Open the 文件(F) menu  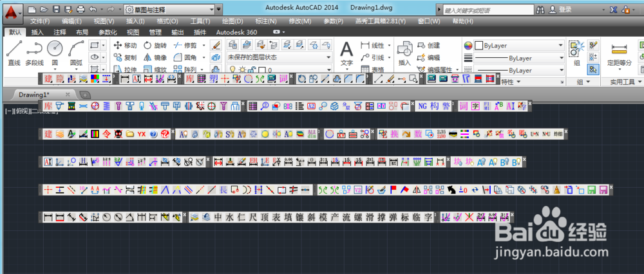pos(40,21)
